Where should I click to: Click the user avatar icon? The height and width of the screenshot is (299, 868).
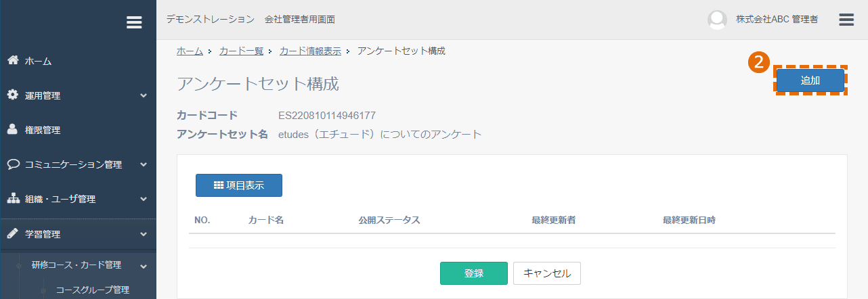(x=717, y=20)
